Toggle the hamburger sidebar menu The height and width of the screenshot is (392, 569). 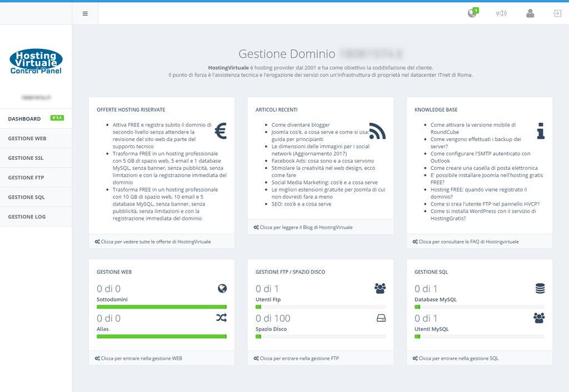click(x=85, y=14)
